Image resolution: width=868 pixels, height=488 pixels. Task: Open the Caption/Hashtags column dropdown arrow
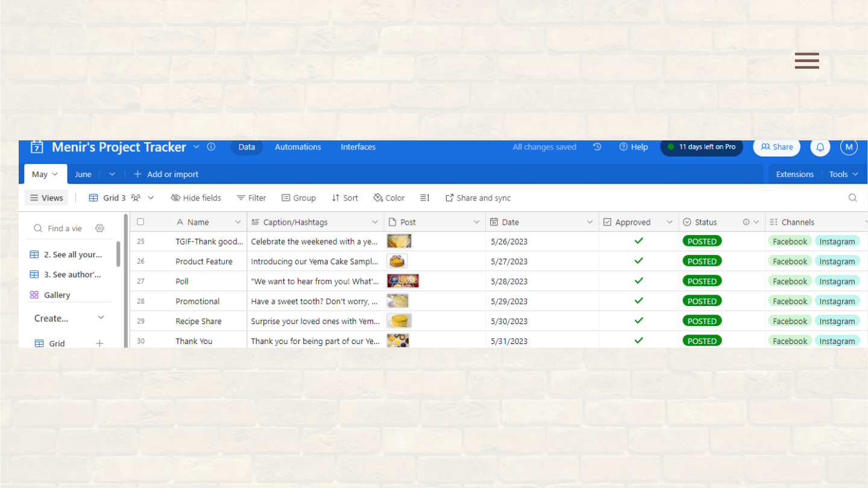pyautogui.click(x=375, y=222)
